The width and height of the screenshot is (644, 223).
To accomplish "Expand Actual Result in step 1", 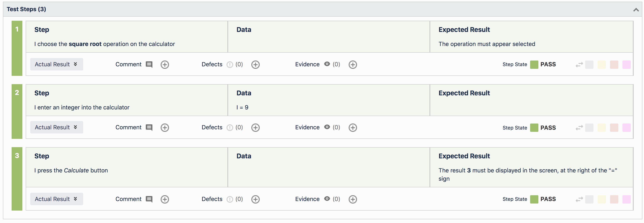I will click(57, 64).
